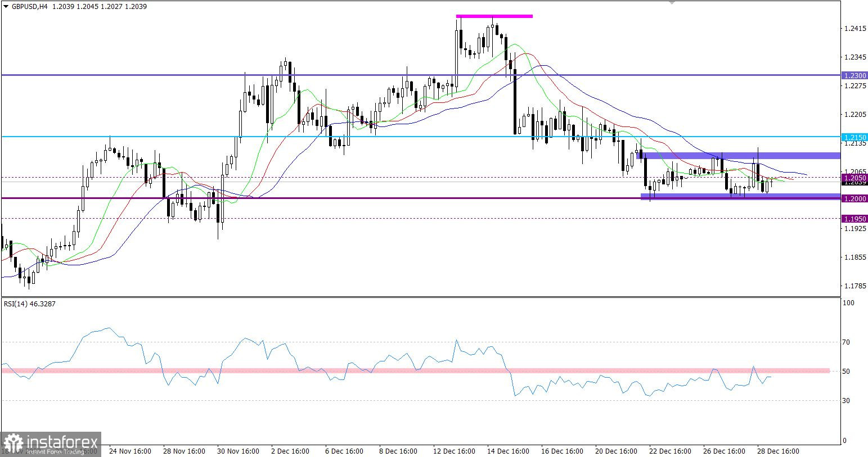Screen dimensions: 868x457
Task: Click the 2 Dec 16:00 date label
Action: click(x=290, y=451)
